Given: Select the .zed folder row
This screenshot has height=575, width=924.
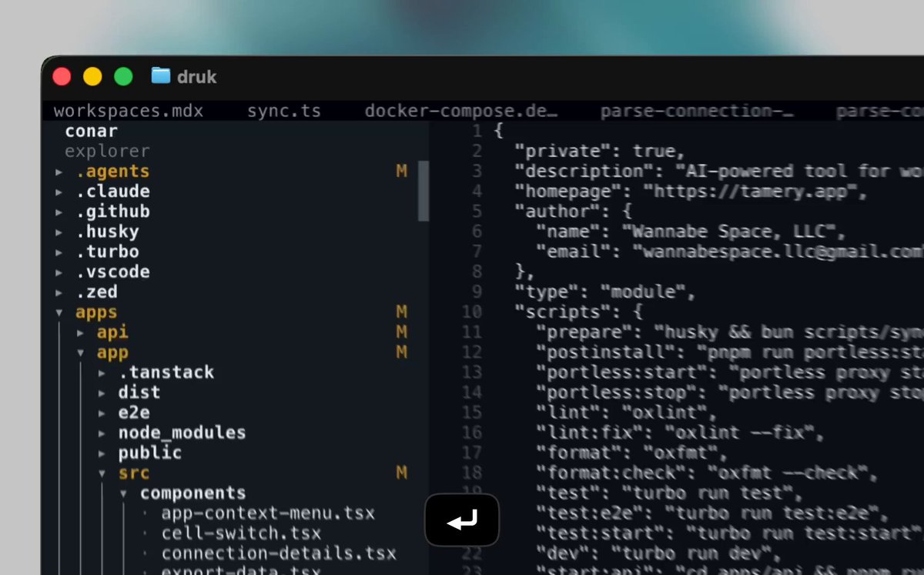Looking at the screenshot, I should (236, 293).
